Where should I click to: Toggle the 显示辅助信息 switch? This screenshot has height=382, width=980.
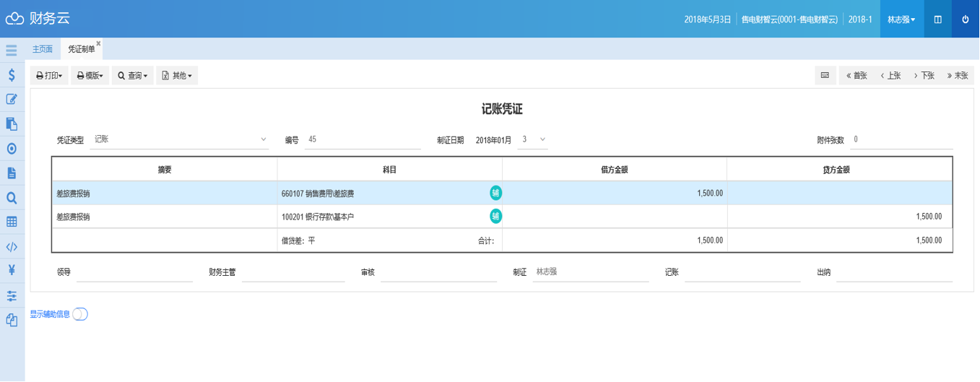tap(80, 314)
